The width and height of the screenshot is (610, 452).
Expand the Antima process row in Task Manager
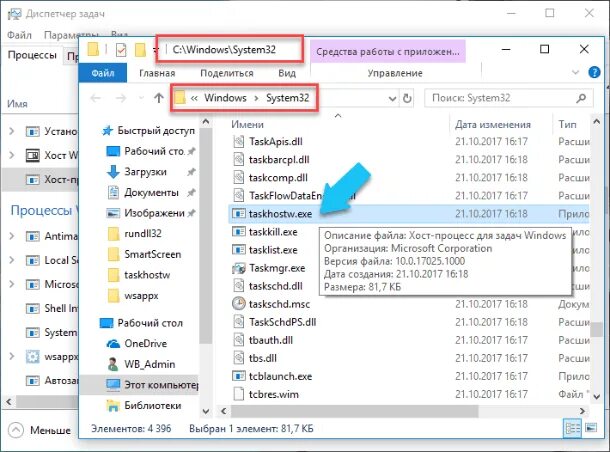coord(11,236)
